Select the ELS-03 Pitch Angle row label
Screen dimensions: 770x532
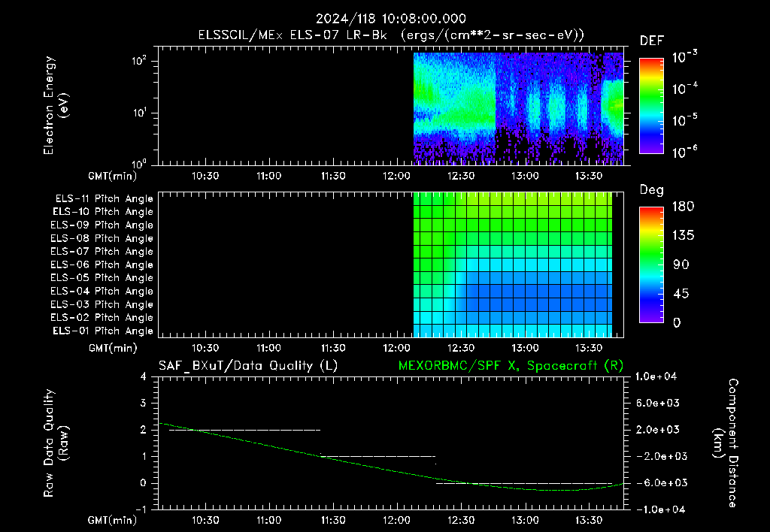tap(102, 304)
